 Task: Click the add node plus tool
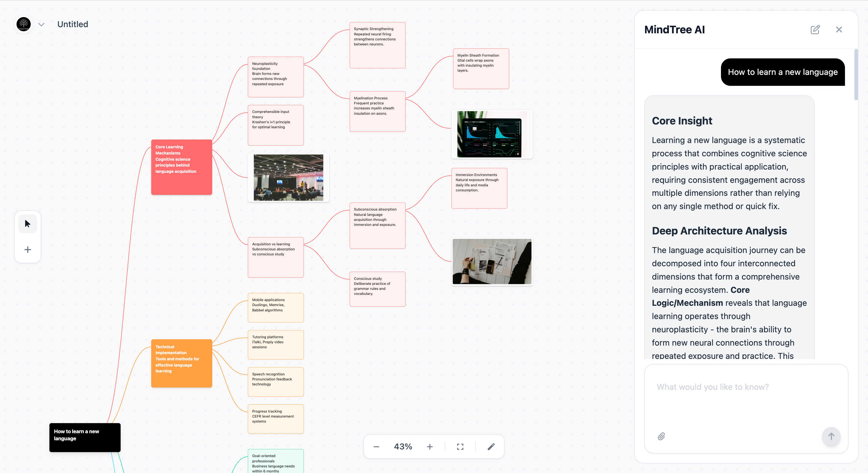(28, 249)
